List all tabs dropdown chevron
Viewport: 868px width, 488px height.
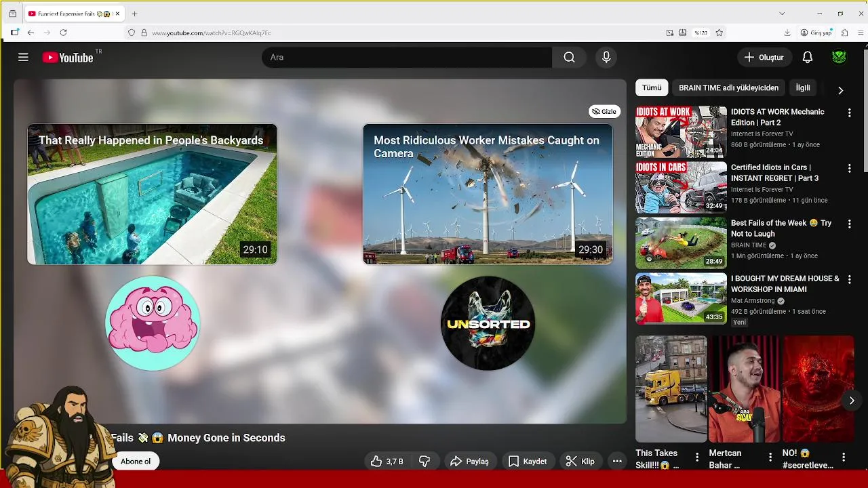(x=782, y=14)
